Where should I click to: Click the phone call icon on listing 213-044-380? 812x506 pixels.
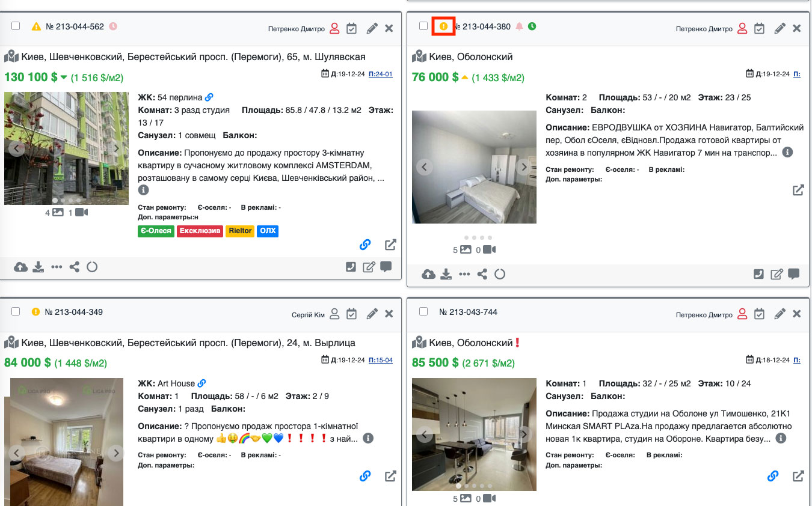coord(759,274)
